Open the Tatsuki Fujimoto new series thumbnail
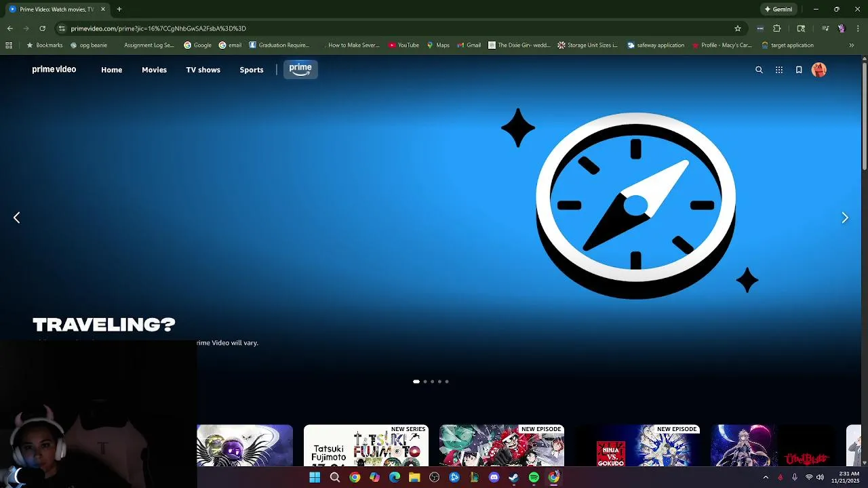Image resolution: width=868 pixels, height=488 pixels. coord(366,445)
